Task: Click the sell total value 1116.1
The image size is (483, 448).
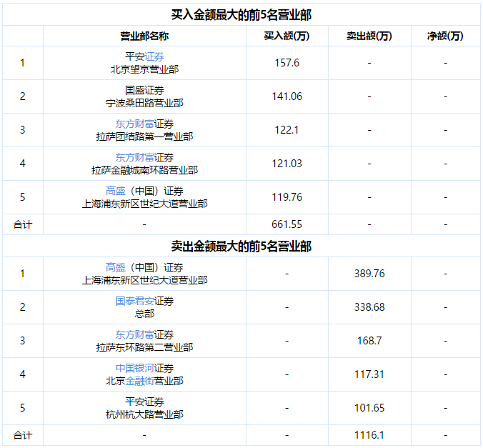Action: (369, 434)
